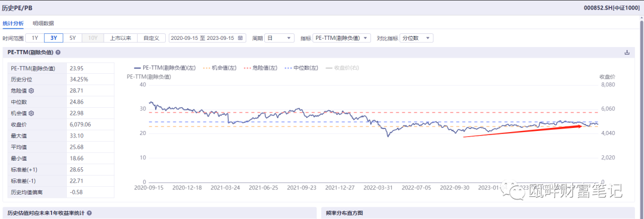Click the 历史均值偏离 value -0.58
This screenshot has height=219, width=644.
pyautogui.click(x=76, y=192)
